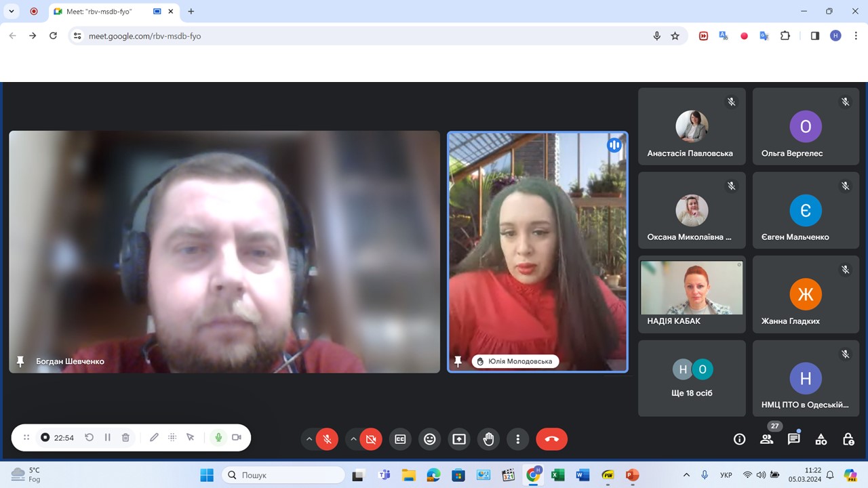Turn on the camera in Meet
This screenshot has height=488, width=868.
[x=371, y=439]
